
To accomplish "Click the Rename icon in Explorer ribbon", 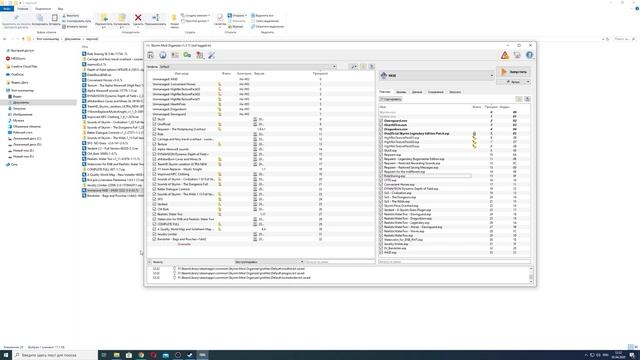I will click(156, 18).
